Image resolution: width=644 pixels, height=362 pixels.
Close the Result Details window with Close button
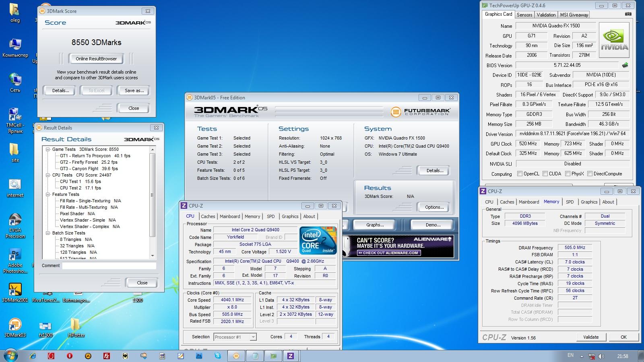tap(142, 283)
